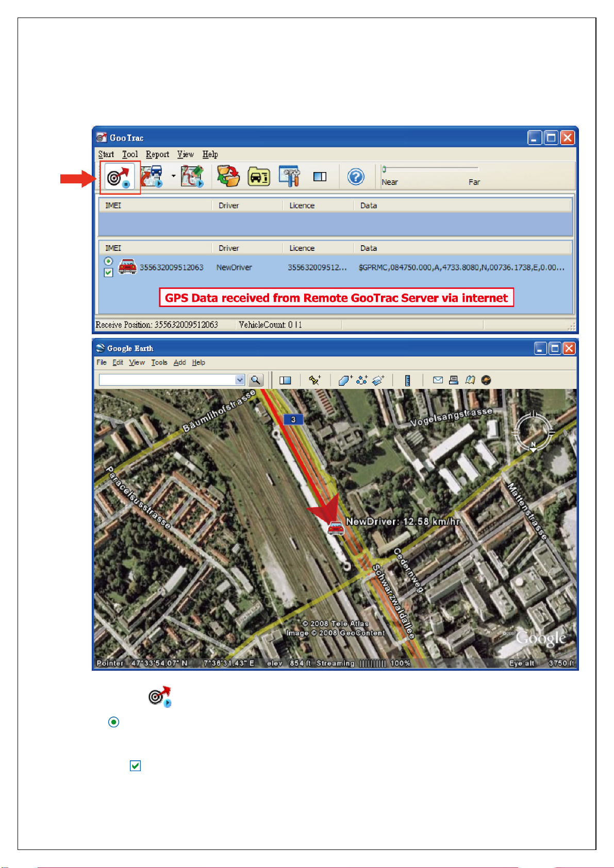
Task: Click the lower list IMEI column header
Action: click(155, 248)
